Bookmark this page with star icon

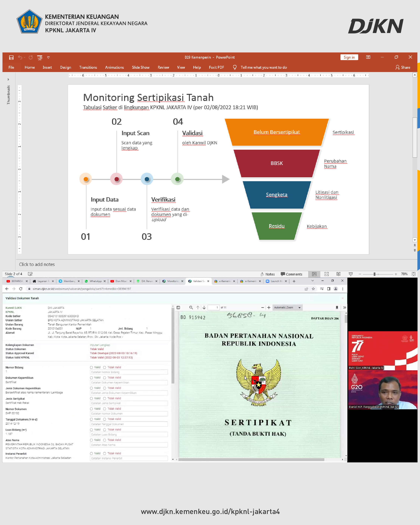point(313,289)
